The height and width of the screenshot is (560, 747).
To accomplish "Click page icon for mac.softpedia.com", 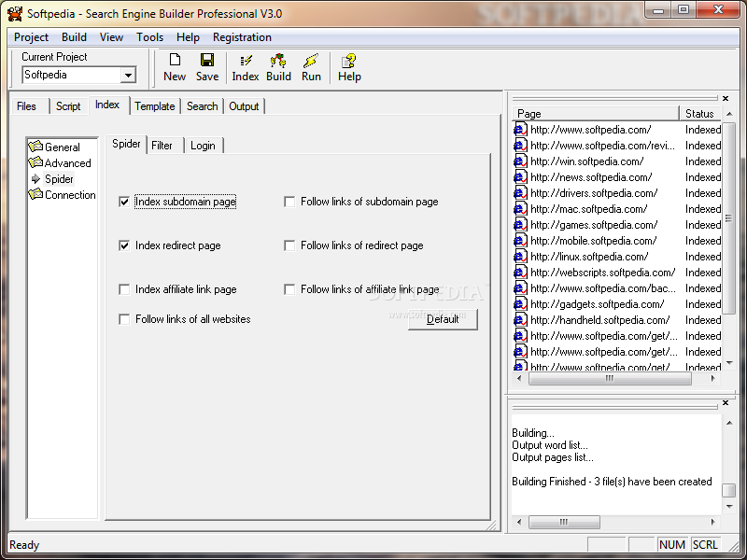I will [520, 209].
